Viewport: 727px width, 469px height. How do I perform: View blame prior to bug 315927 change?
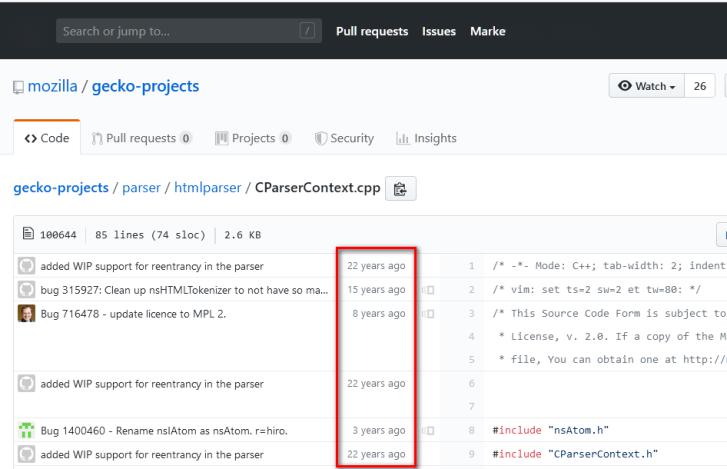coord(428,290)
